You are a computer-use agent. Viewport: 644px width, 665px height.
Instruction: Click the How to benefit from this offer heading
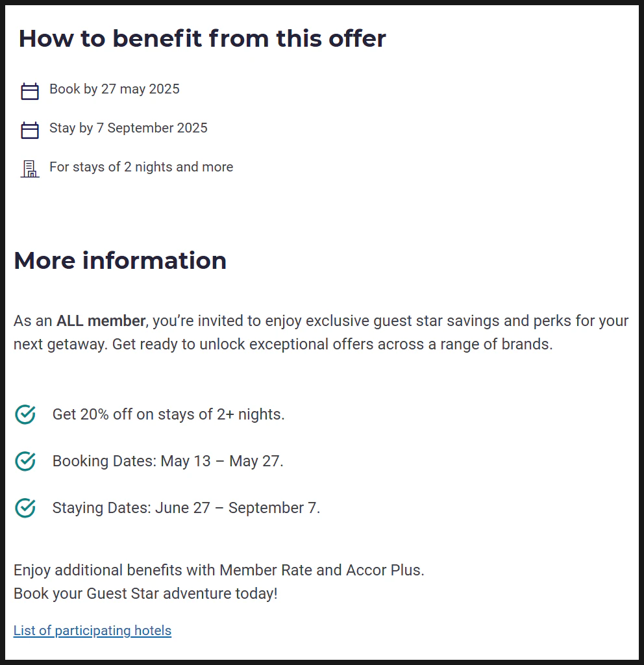(x=203, y=38)
